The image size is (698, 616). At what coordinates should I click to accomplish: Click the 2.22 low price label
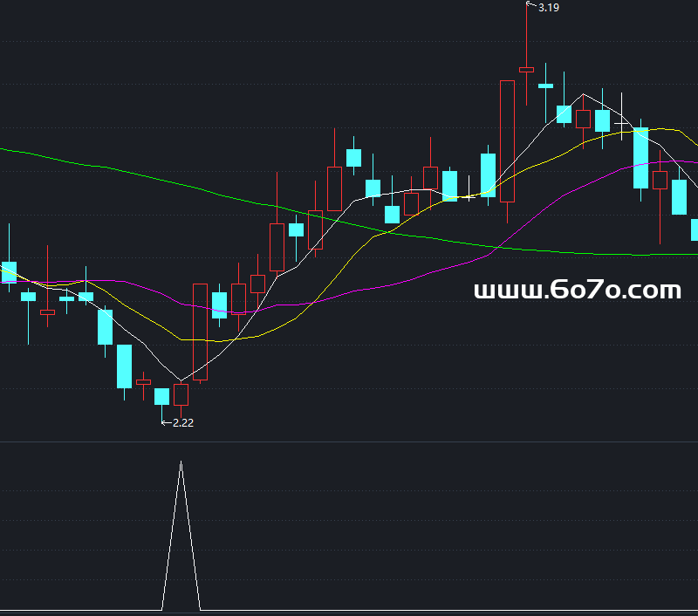[182, 422]
